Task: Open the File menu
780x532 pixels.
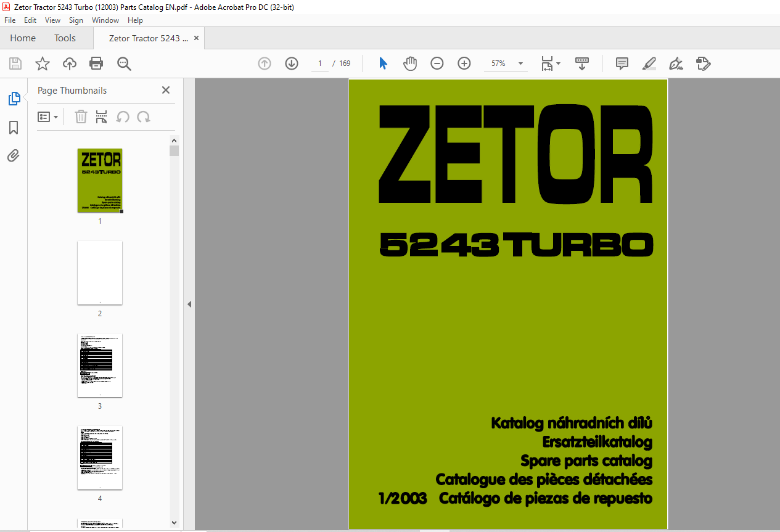Action: (x=10, y=20)
